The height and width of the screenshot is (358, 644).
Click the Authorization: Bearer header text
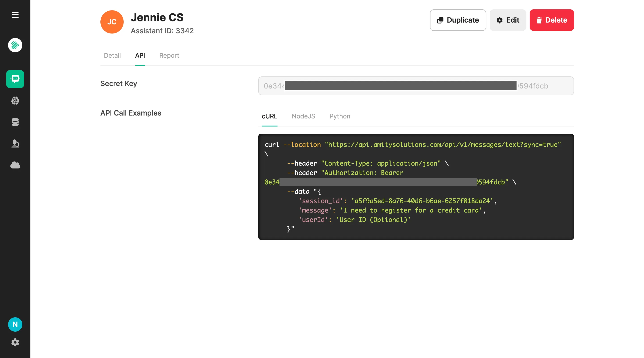[x=362, y=173]
